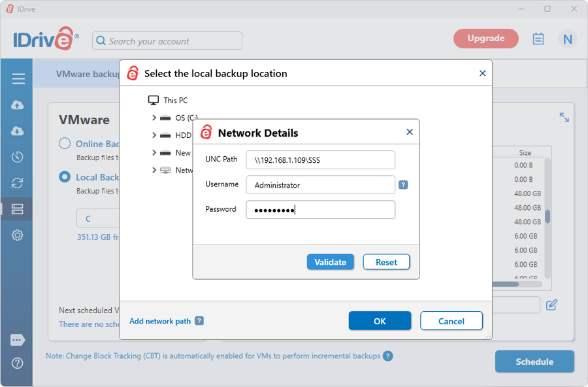Open the Sync icon in the sidebar
This screenshot has width=588, height=387.
point(18,183)
